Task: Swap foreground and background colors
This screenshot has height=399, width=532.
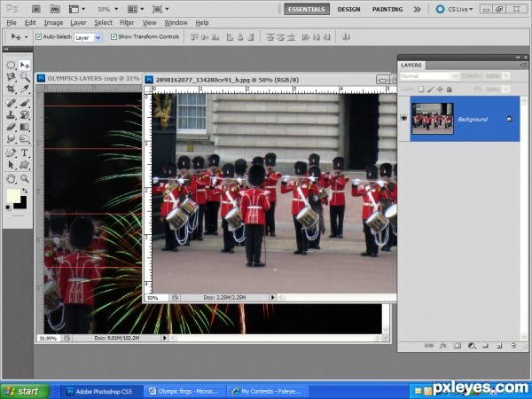Action: point(25,191)
